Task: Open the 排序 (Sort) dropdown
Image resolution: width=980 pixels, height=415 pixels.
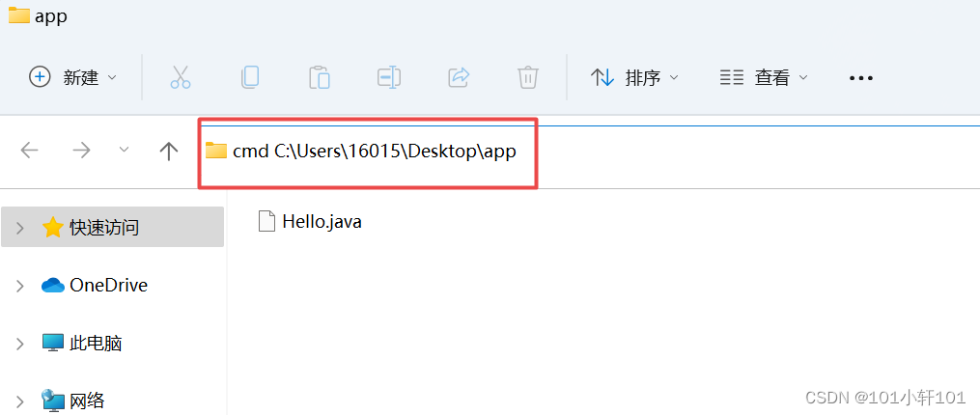Action: click(635, 77)
